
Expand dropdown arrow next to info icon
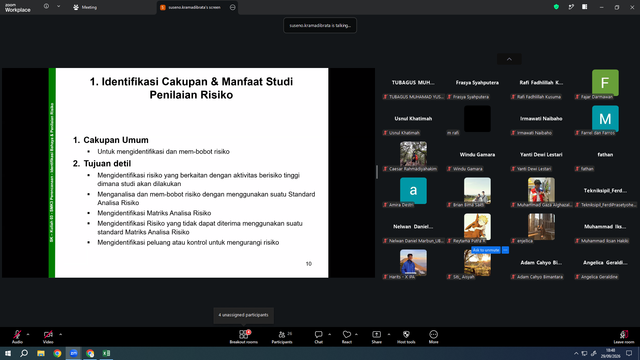(x=58, y=7)
